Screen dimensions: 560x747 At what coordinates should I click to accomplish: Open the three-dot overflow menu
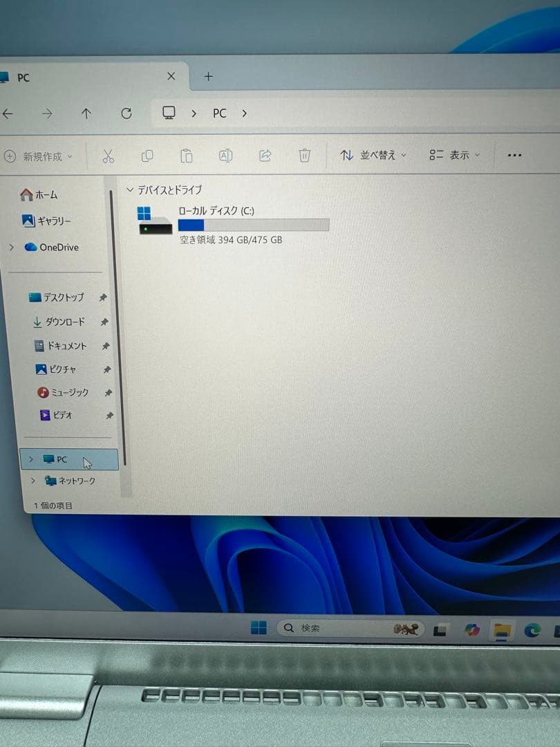pyautogui.click(x=513, y=156)
